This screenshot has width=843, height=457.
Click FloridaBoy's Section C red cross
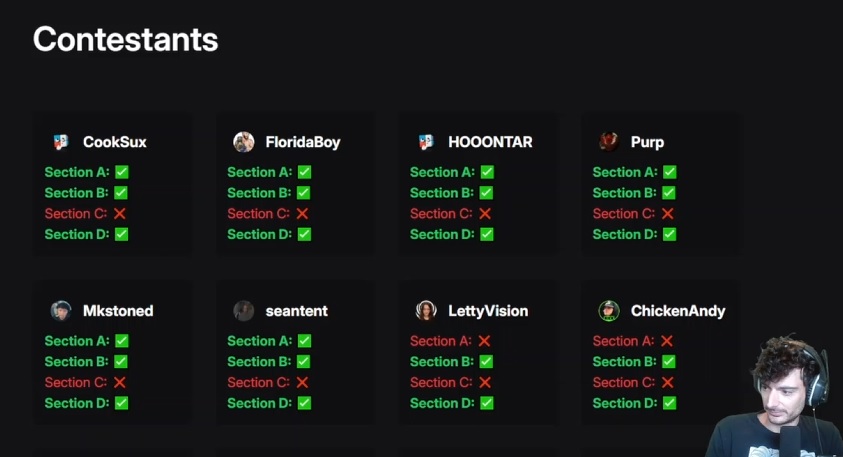[x=303, y=214]
